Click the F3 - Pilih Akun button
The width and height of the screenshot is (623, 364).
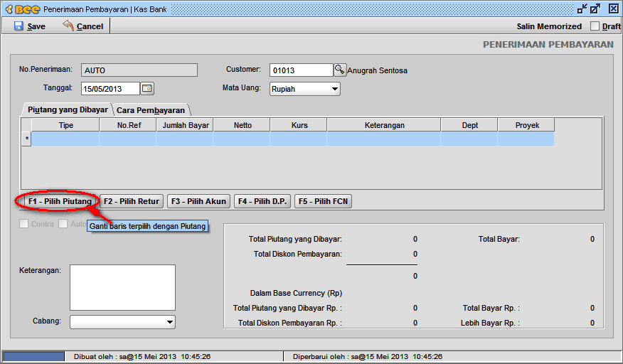(198, 201)
